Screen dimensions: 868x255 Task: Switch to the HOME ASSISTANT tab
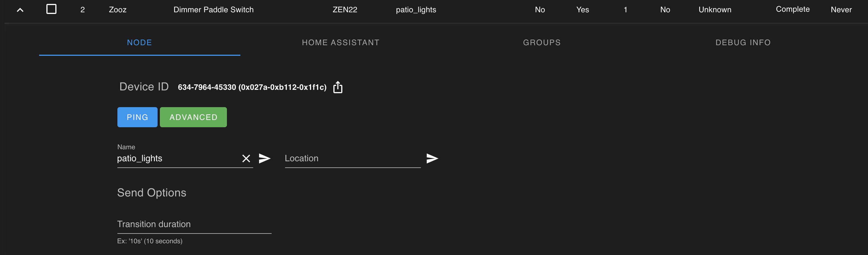tap(340, 42)
